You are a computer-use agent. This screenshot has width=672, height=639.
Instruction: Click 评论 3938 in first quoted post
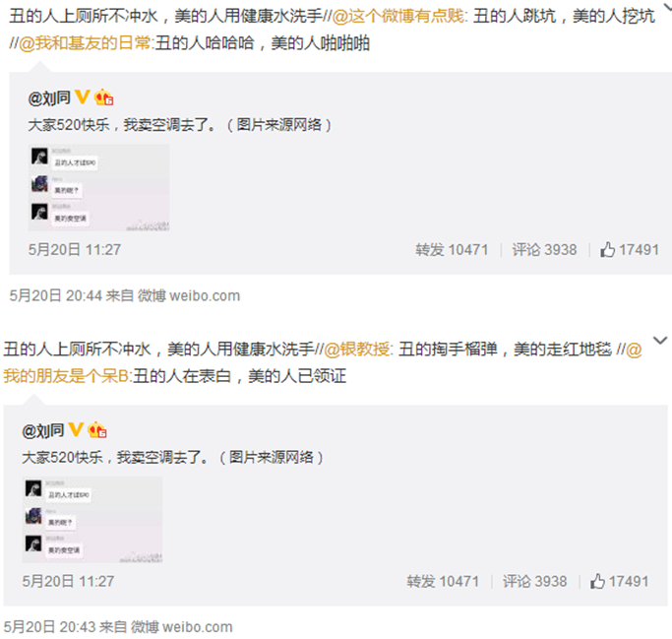pos(544,250)
